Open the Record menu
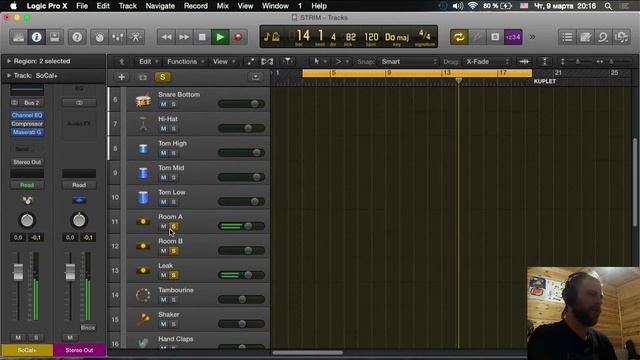 pos(196,6)
